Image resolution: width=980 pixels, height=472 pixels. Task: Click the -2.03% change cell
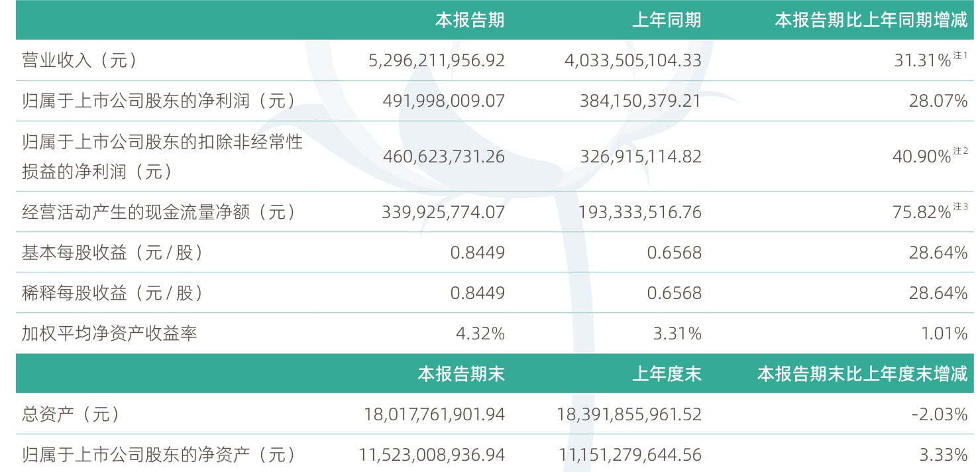point(939,415)
